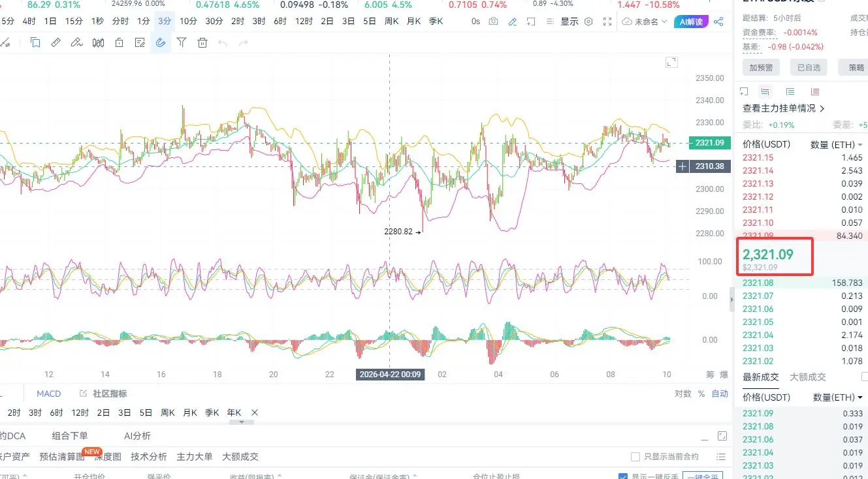Share the chart using the share icon
Screen dimensions: 868x479
pos(718,22)
